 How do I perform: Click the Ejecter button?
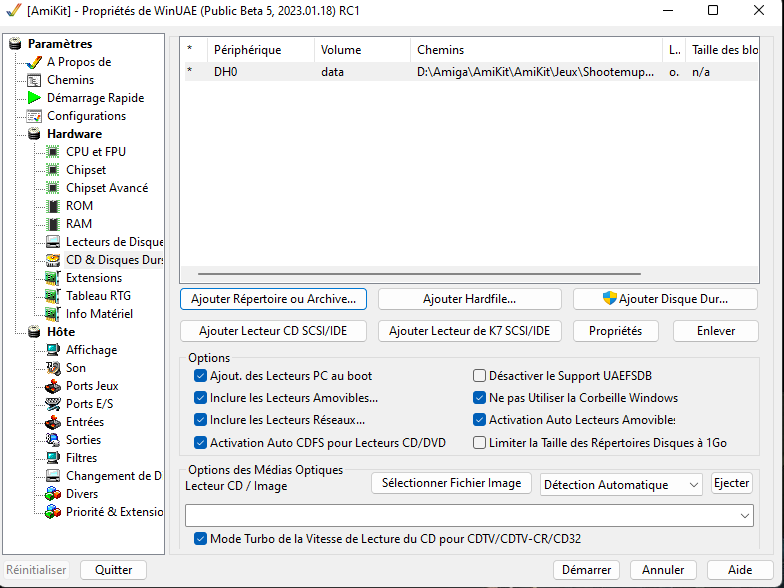tap(732, 483)
